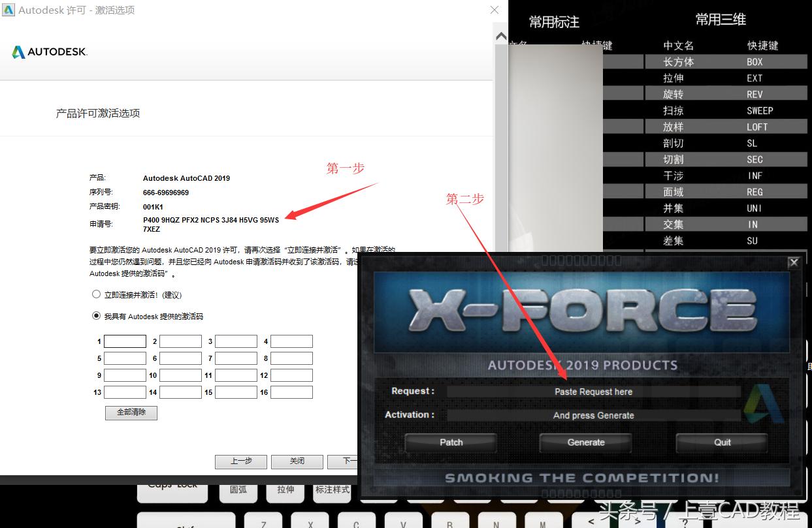The height and width of the screenshot is (528, 812).
Task: Click activation code input field 3
Action: point(236,341)
